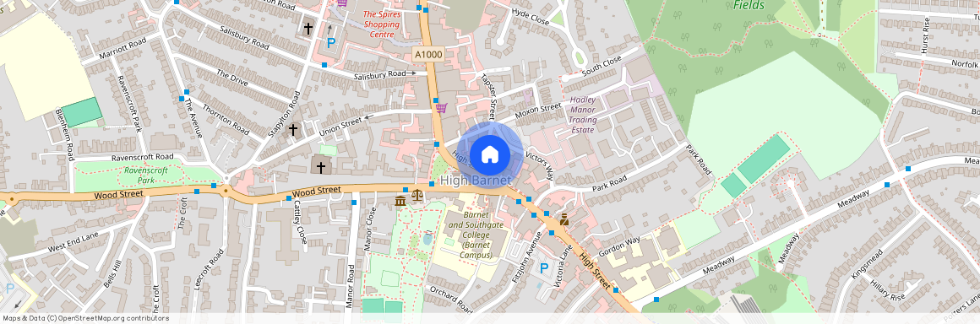Click the blue home location marker
This screenshot has width=980, height=324.
pyautogui.click(x=489, y=154)
